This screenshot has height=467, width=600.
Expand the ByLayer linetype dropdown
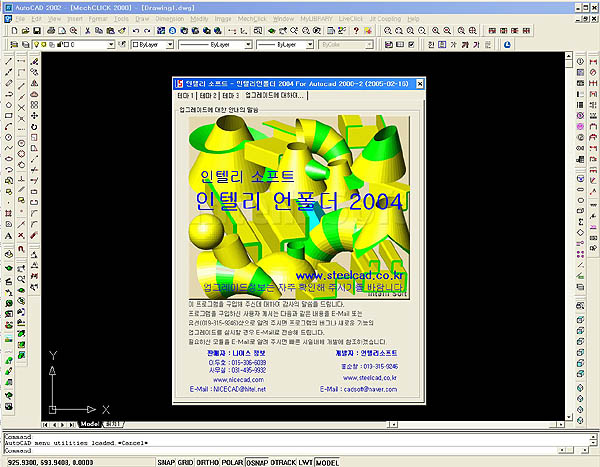point(248,45)
